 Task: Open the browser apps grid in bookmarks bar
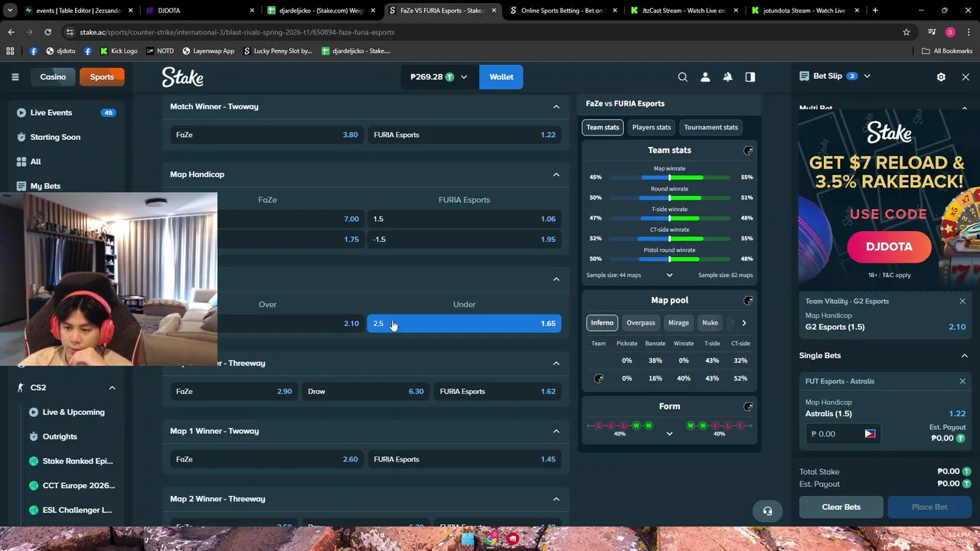click(x=10, y=51)
